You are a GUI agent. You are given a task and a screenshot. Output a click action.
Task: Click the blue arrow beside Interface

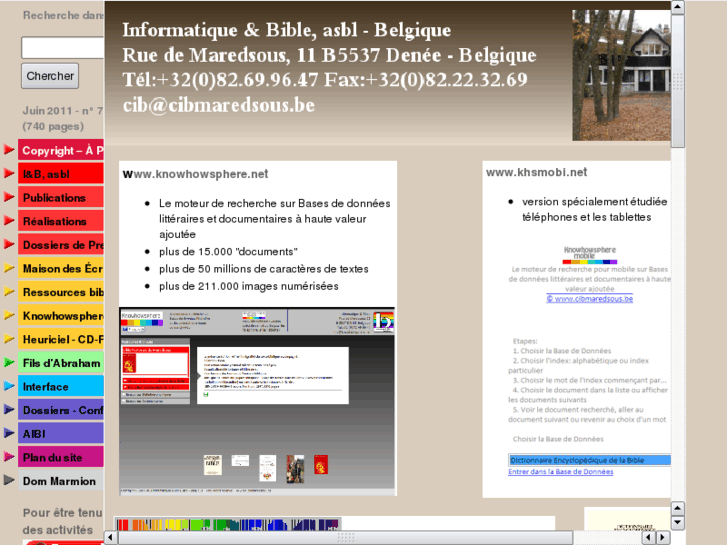[x=9, y=386]
